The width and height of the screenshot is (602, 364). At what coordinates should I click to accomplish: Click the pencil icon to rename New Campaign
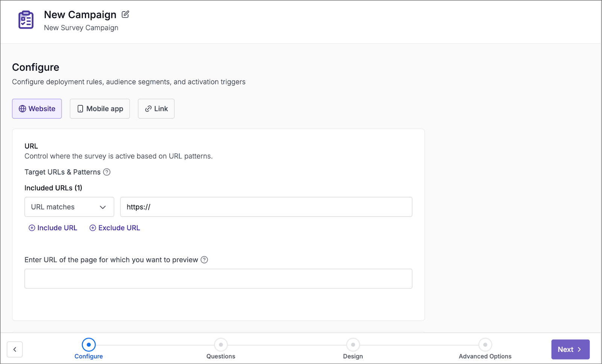[125, 14]
